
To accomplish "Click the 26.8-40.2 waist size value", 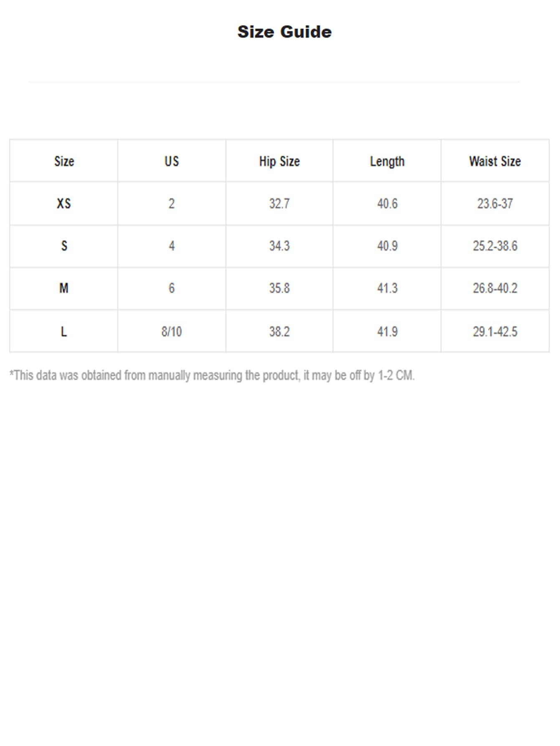I will [495, 288].
